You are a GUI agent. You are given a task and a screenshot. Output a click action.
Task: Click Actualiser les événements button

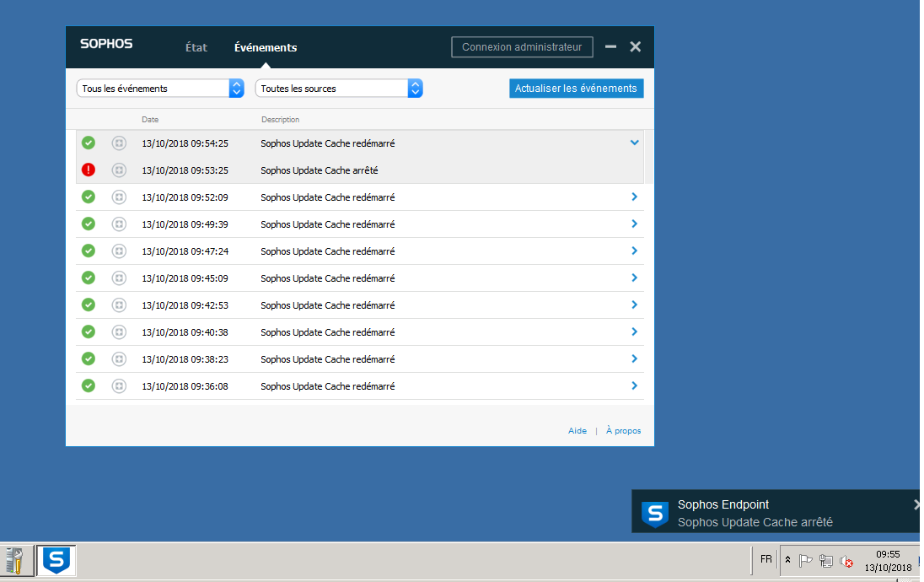point(577,89)
